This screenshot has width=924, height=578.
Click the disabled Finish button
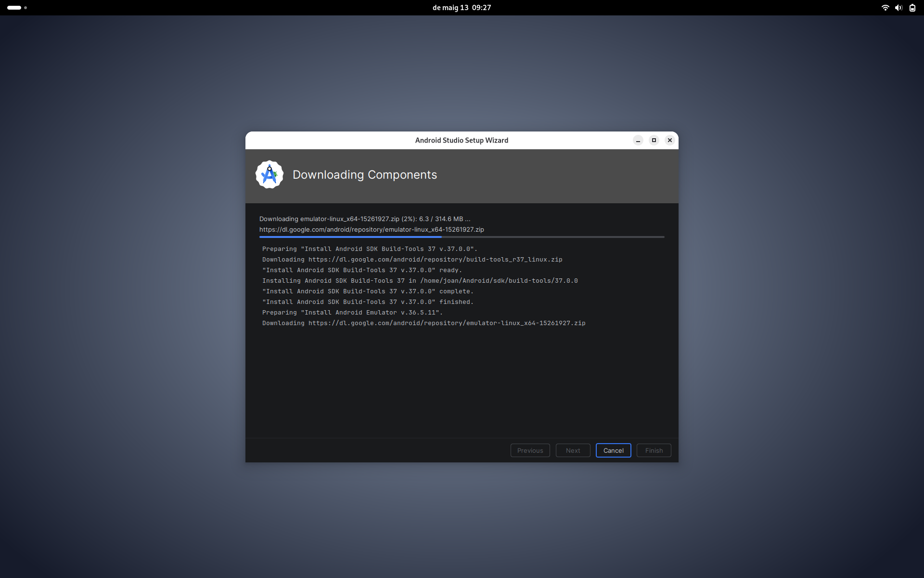(654, 450)
